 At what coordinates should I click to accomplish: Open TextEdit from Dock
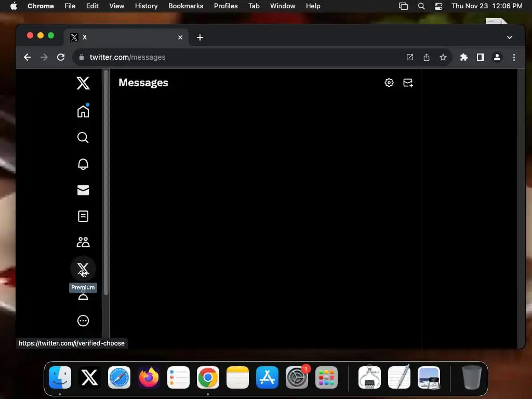pos(400,377)
